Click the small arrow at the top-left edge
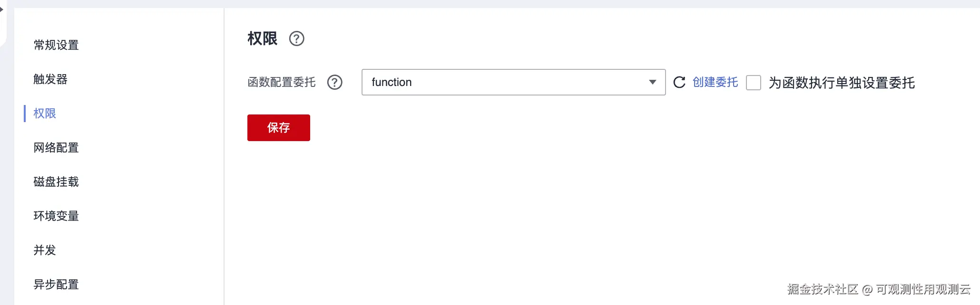 2,9
